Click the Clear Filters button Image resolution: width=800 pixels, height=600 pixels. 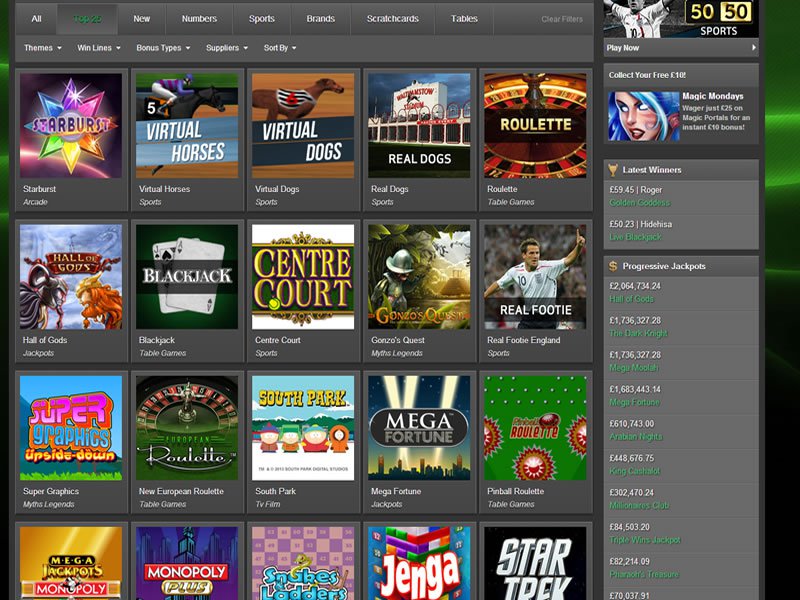pos(562,19)
